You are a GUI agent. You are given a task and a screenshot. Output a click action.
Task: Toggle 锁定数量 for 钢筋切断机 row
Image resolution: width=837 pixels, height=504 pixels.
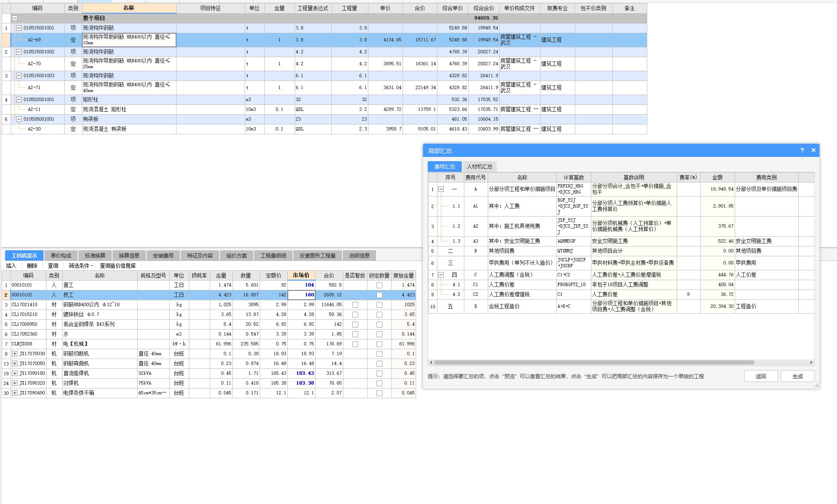click(x=379, y=353)
